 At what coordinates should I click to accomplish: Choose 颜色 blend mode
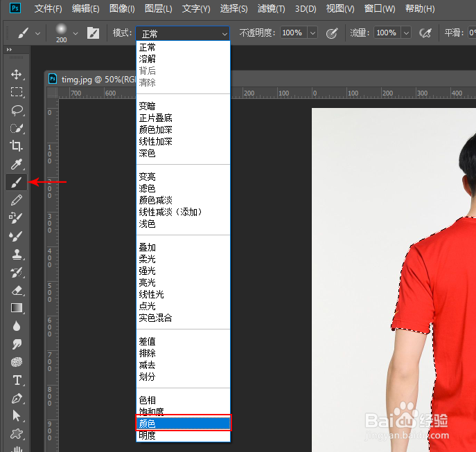pyautogui.click(x=183, y=423)
